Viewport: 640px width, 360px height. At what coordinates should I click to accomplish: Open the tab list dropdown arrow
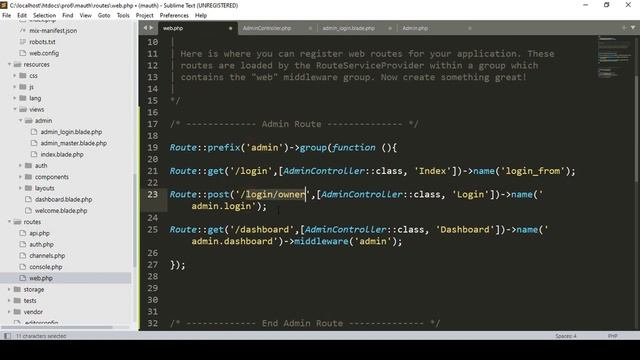click(x=633, y=28)
